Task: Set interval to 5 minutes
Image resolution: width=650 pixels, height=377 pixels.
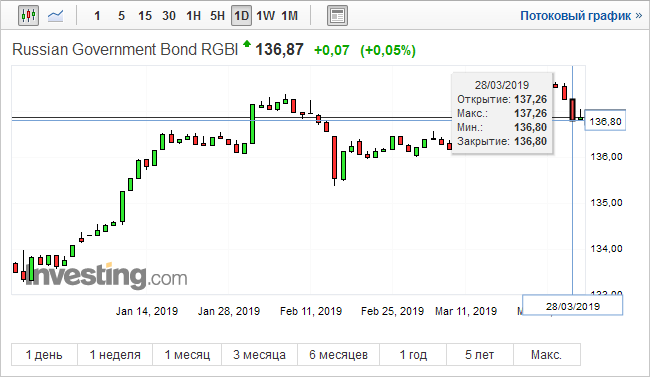Action: tap(121, 16)
